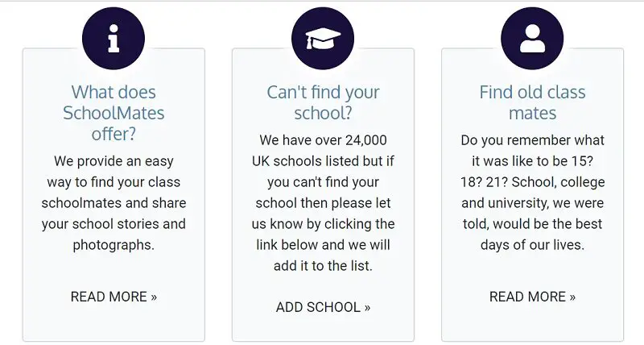Click 'add it to the list.' text
This screenshot has height=345, width=644.
tap(324, 266)
